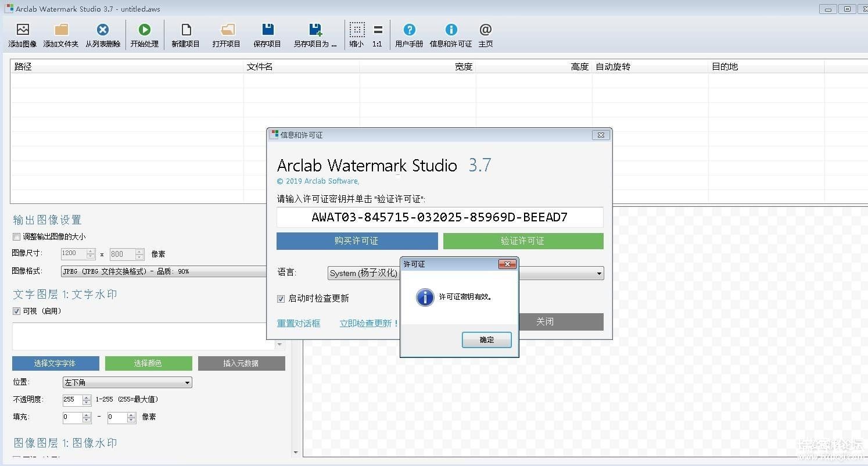Click the stepper arrows of 不透明度 spinner

click(87, 400)
